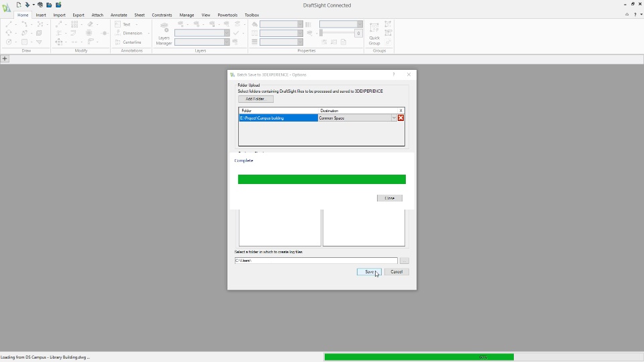Open the Constraints ribbon tab

tap(162, 15)
